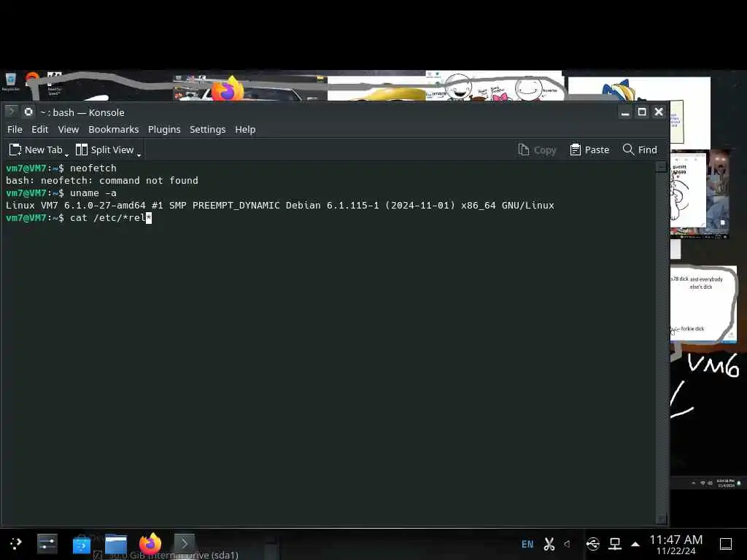Expand the New Tab dropdown arrow
This screenshot has width=747, height=560.
point(66,154)
